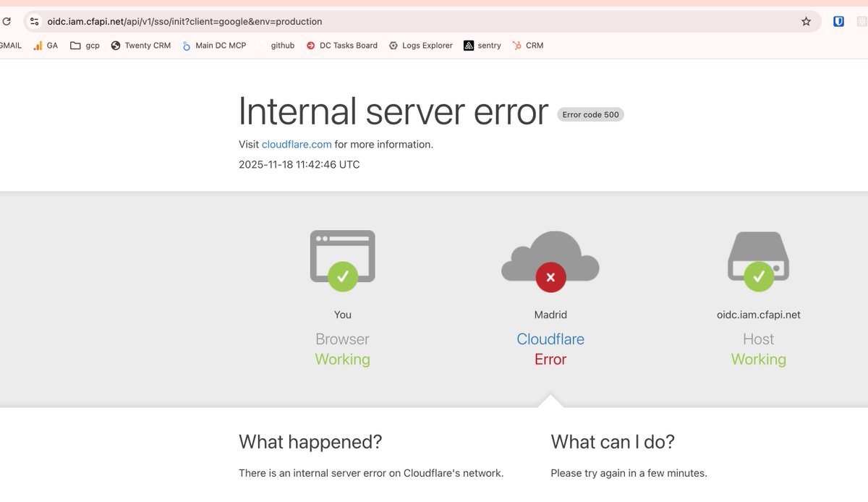Visit the cloudflare.com link
The height and width of the screenshot is (502, 868).
pos(297,144)
